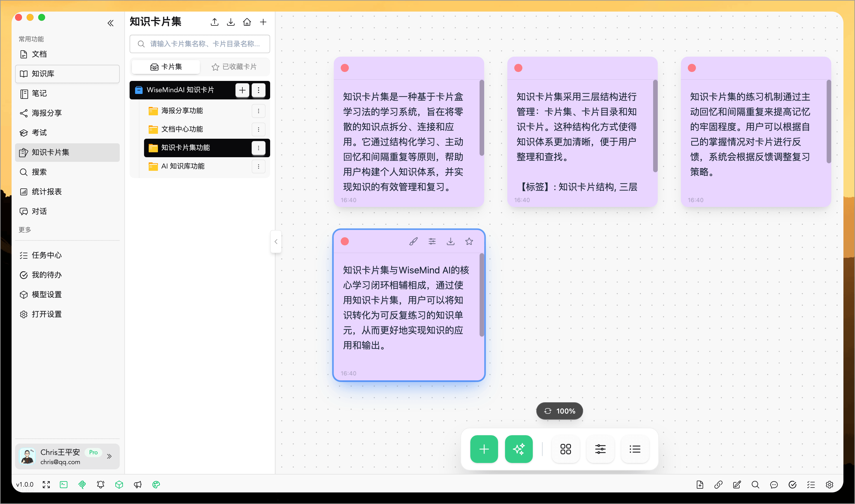Click the settings gear icon at bottom right
The image size is (855, 504).
830,485
